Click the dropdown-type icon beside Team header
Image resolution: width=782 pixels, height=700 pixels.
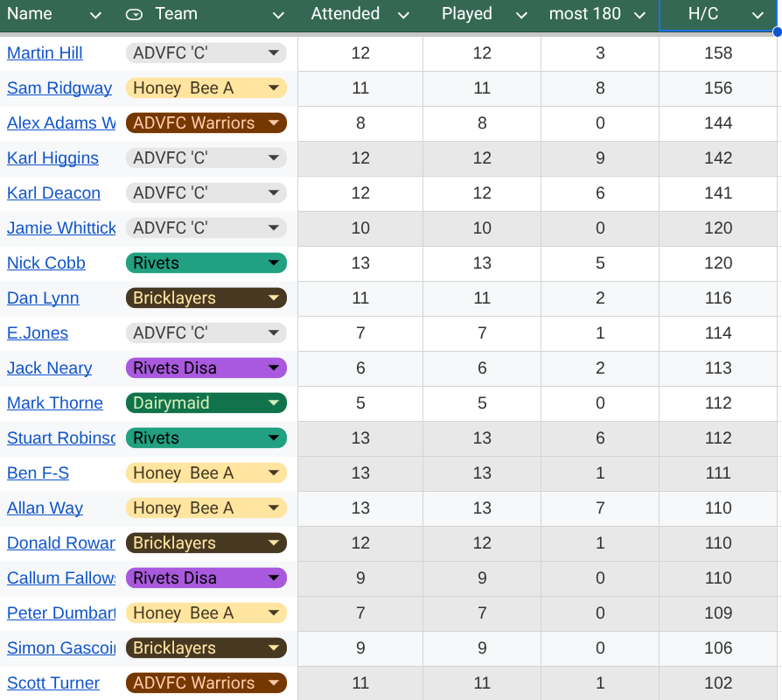[x=134, y=14]
